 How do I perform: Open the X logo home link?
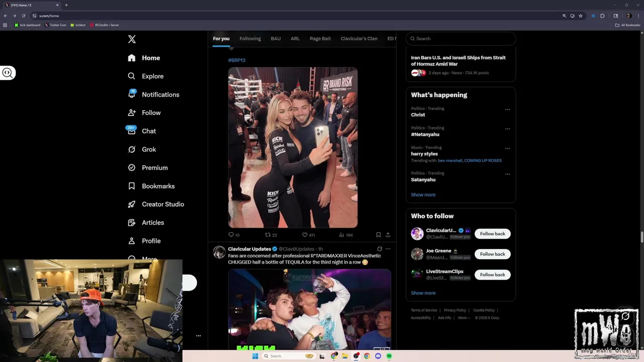pyautogui.click(x=132, y=39)
